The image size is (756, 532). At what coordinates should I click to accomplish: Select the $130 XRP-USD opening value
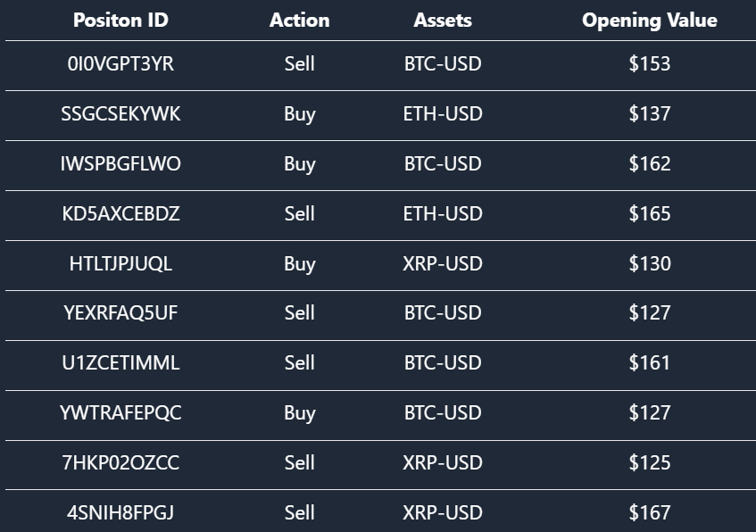[649, 264]
